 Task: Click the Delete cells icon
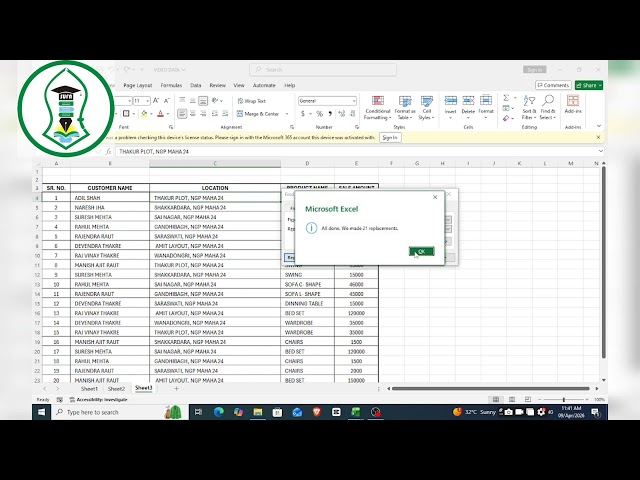(x=468, y=100)
